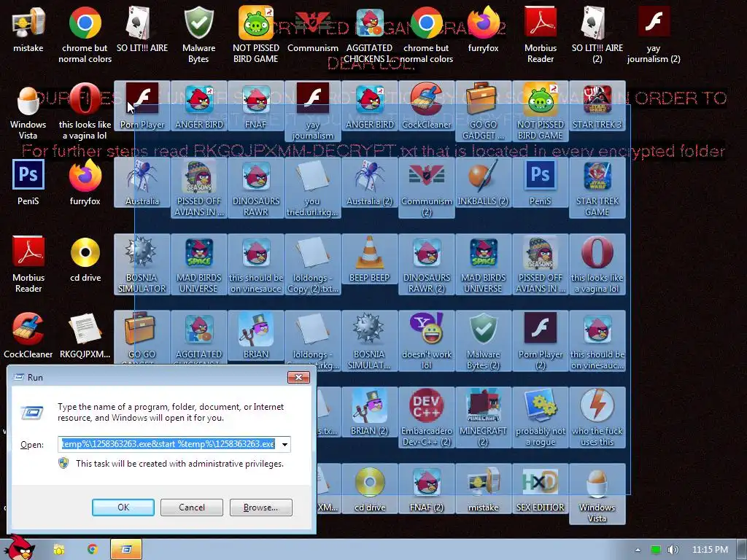Select Embarcadero Dev-C++ (2) icon
The width and height of the screenshot is (747, 560).
pyautogui.click(x=426, y=418)
